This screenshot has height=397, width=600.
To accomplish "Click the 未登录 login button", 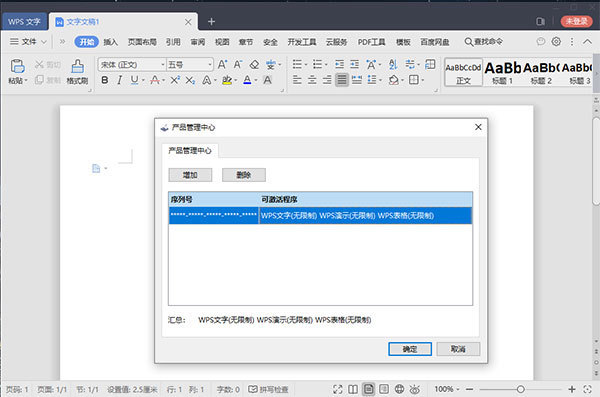I will point(576,21).
